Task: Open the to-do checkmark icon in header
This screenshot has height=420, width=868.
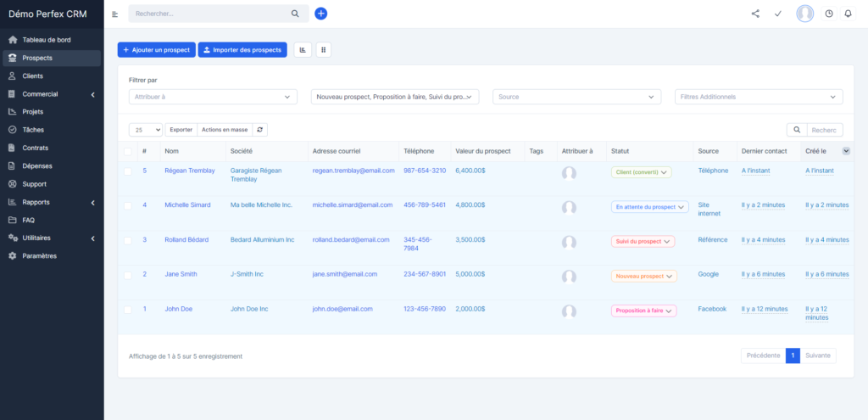Action: coord(778,14)
